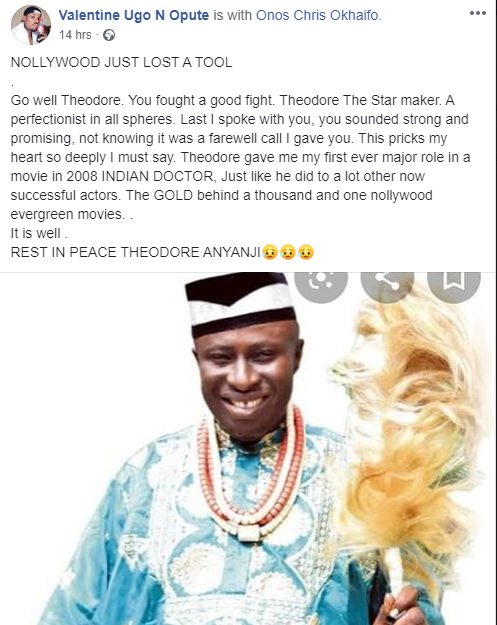The image size is (497, 625).
Task: Open Onos Chris Okhaifo's profile link
Action: tap(317, 15)
